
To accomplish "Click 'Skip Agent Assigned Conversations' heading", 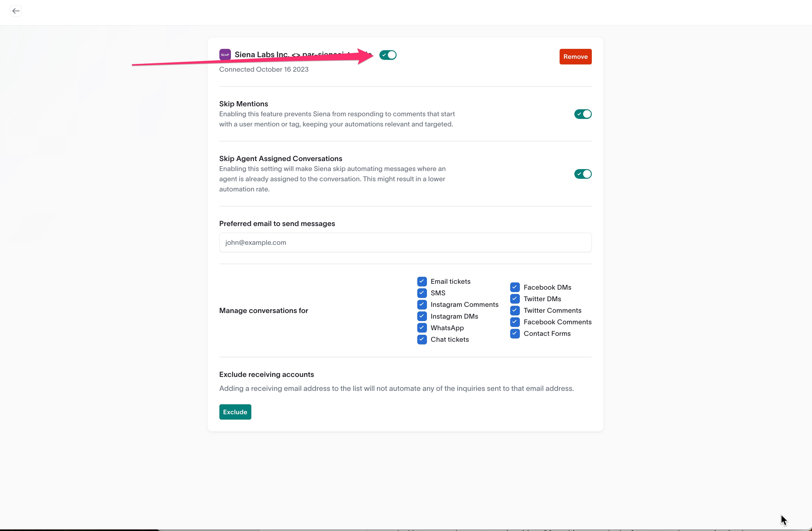I will [x=280, y=159].
